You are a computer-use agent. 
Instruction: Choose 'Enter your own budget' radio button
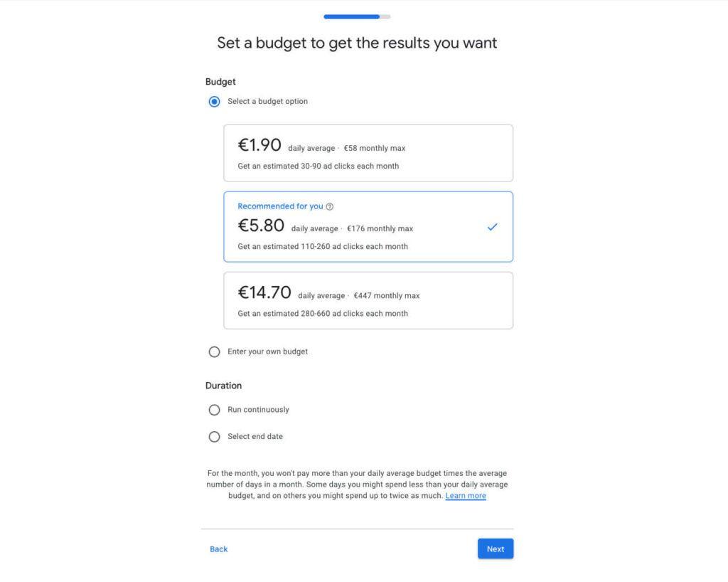pyautogui.click(x=214, y=351)
